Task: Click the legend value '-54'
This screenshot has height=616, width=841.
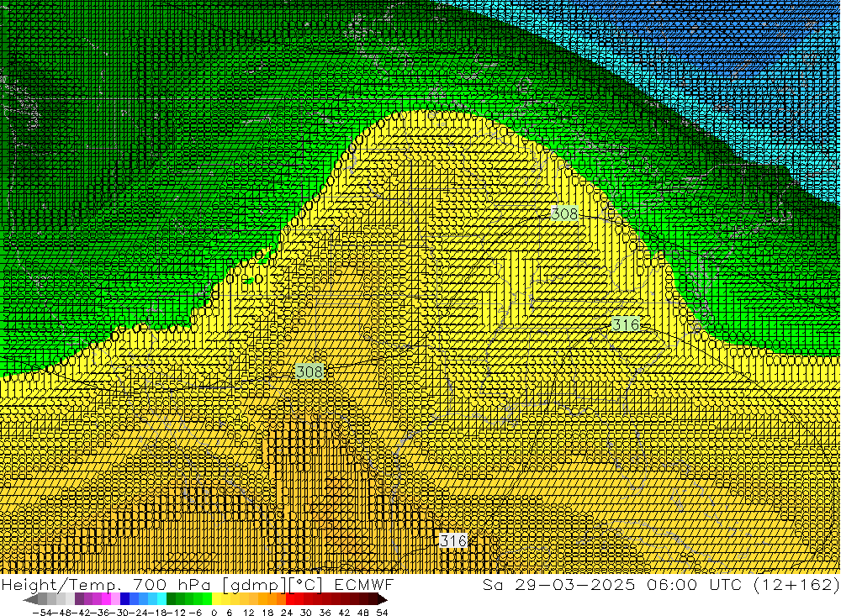Action: pos(43,613)
